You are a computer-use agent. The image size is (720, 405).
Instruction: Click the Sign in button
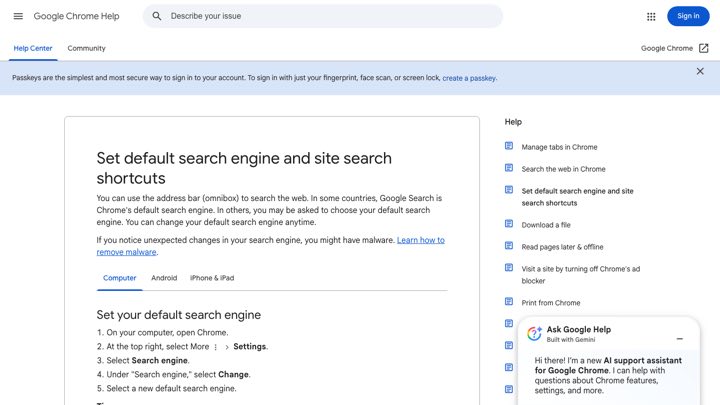688,16
